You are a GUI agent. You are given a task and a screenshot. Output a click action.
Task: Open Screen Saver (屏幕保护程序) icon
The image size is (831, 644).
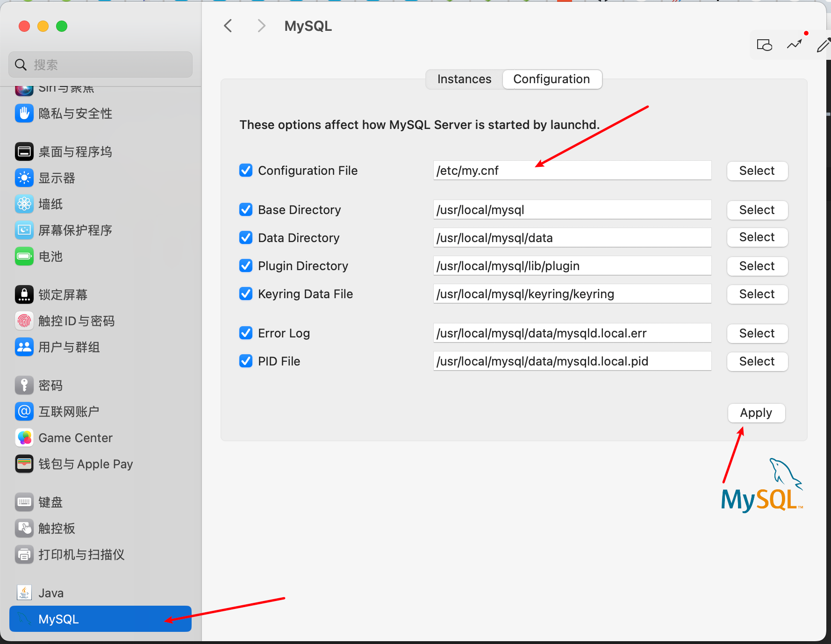(x=24, y=230)
